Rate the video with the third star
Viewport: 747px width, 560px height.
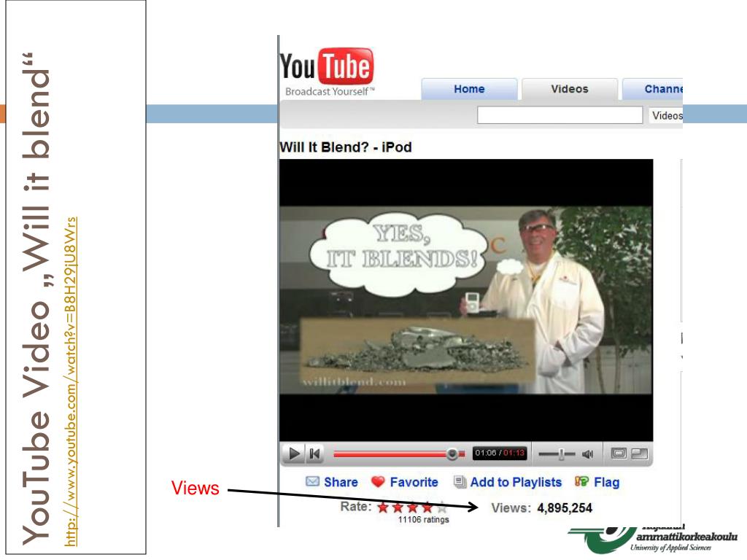[x=413, y=507]
